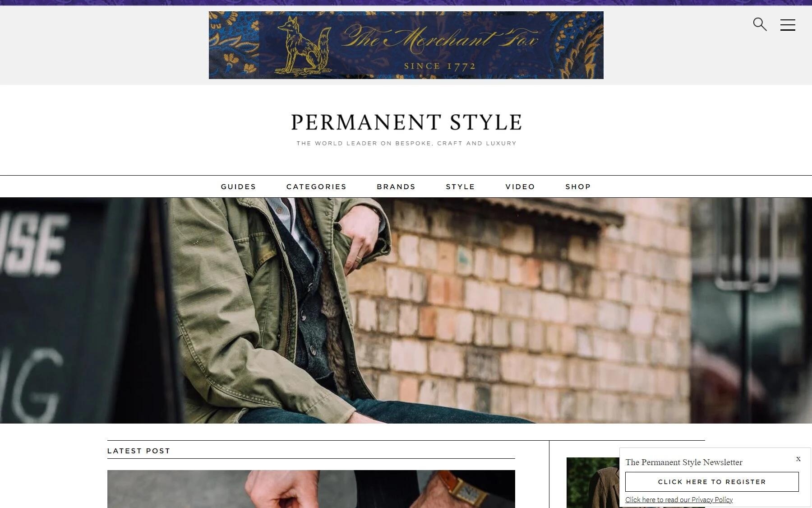Open the Brands menu
This screenshot has height=508, width=812.
point(396,186)
